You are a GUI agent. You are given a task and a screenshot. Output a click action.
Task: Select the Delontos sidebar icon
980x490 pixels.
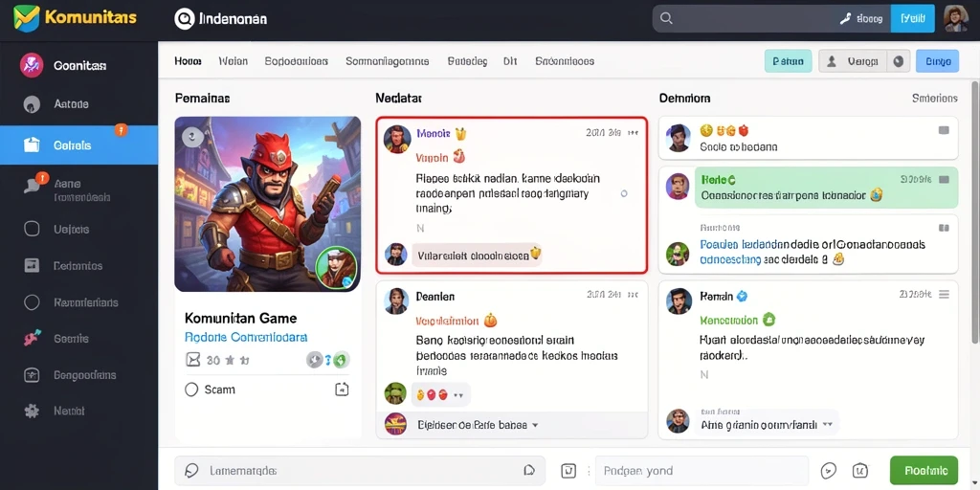32,266
